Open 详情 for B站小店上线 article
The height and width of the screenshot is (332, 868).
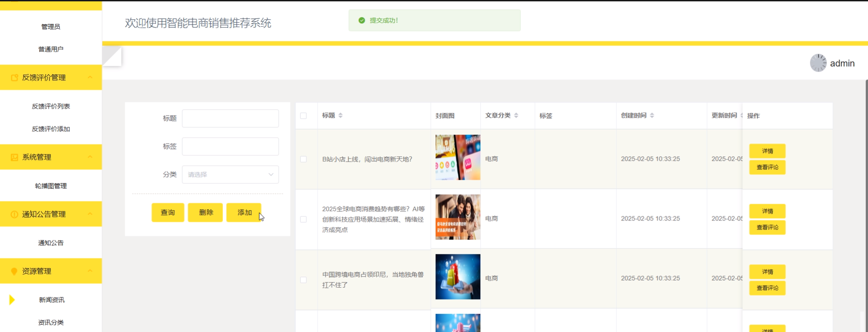(767, 151)
